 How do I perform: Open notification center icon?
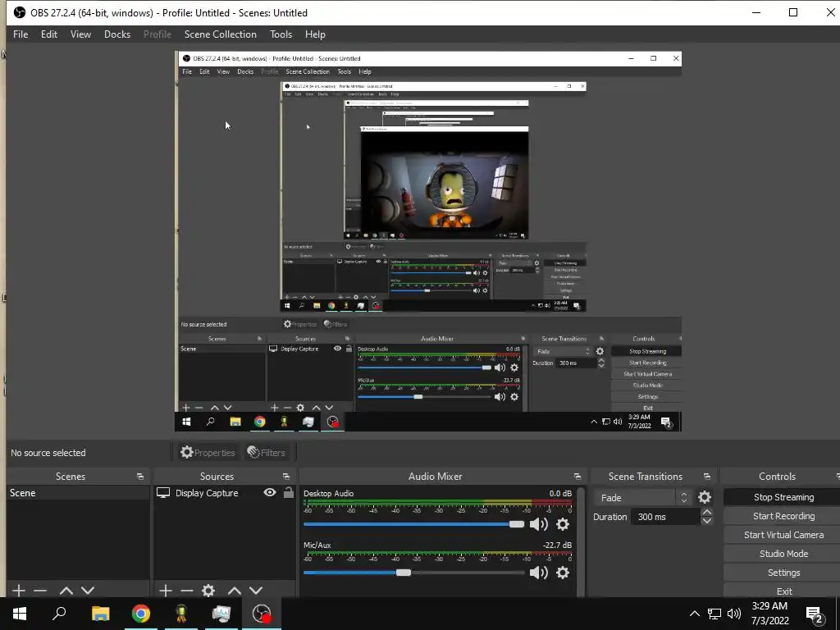(x=814, y=614)
